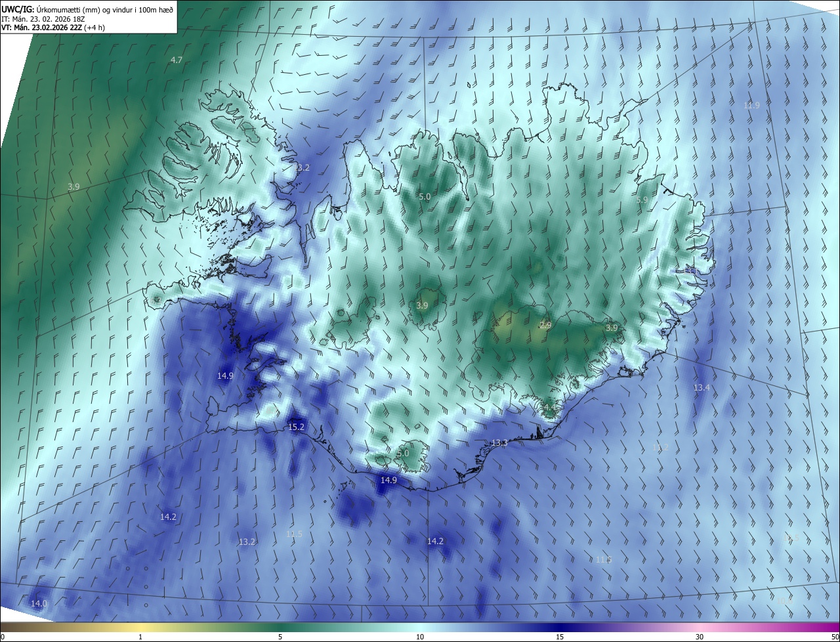
Task: Click the 5.9 value label on the map
Action: click(x=642, y=200)
